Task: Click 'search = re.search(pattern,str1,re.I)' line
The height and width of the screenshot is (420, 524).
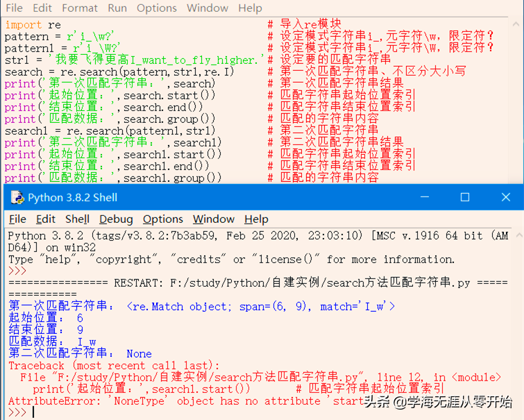Action: (x=119, y=72)
